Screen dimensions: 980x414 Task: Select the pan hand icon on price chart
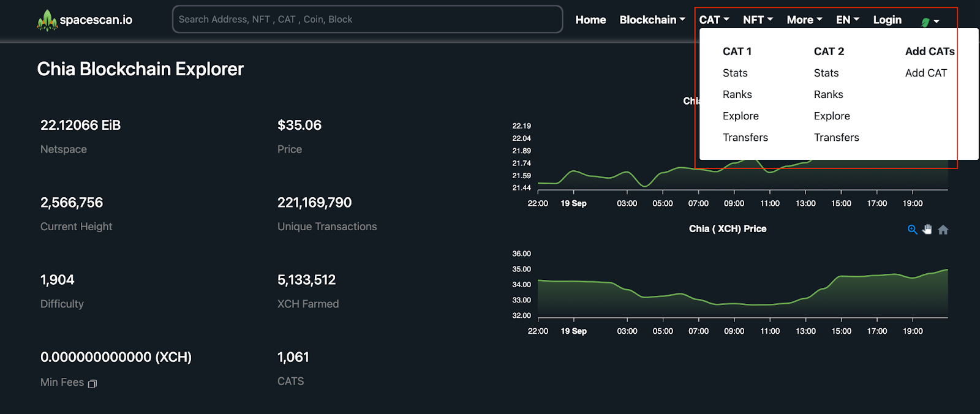(927, 230)
